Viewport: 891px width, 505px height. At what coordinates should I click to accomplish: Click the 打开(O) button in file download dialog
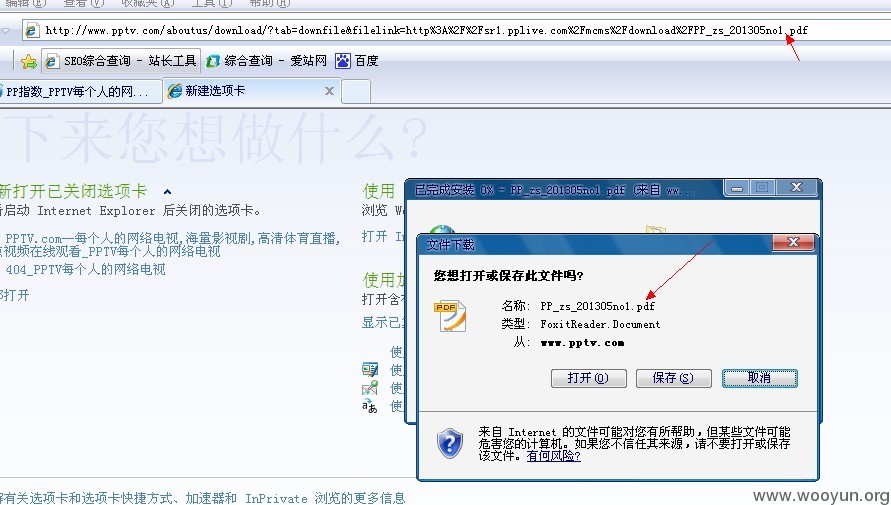(x=588, y=378)
